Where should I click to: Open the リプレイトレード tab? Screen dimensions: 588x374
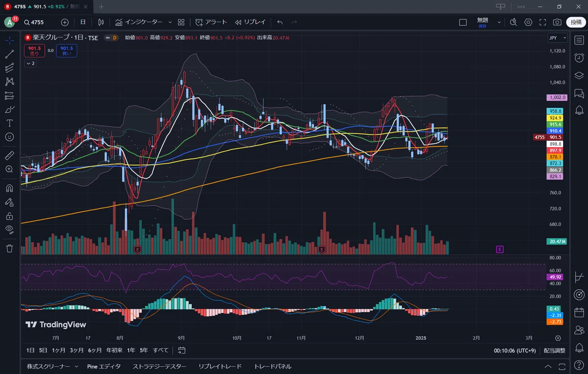pos(220,366)
